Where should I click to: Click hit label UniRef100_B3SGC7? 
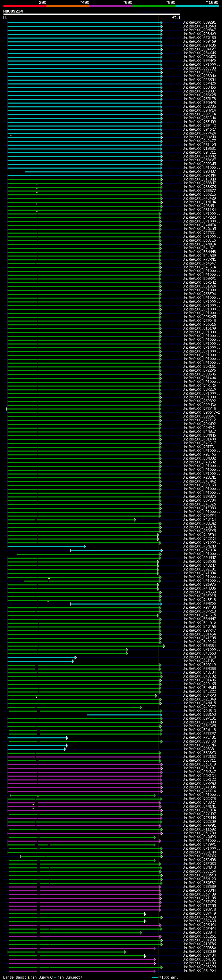click(x=199, y=72)
